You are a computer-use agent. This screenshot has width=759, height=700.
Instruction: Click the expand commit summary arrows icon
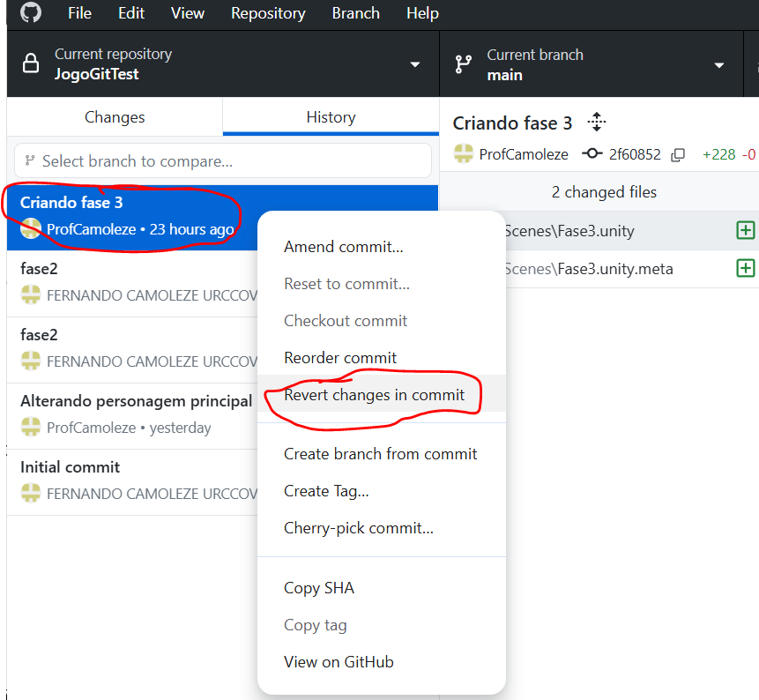pos(597,123)
